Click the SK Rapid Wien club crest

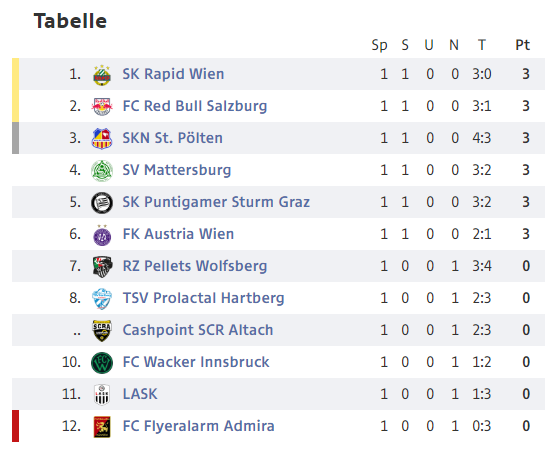coord(102,75)
